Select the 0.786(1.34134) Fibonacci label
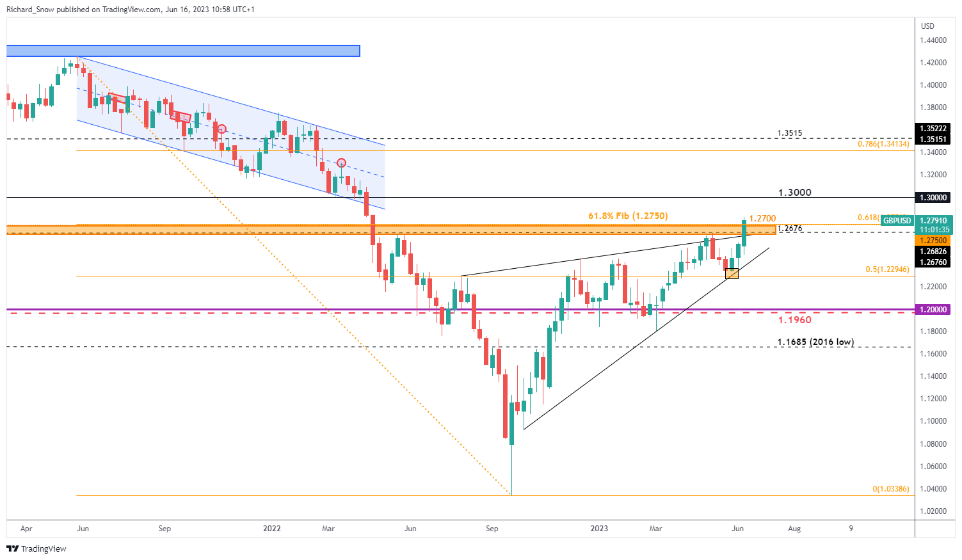Viewport: 962px width, 560px height. point(883,144)
